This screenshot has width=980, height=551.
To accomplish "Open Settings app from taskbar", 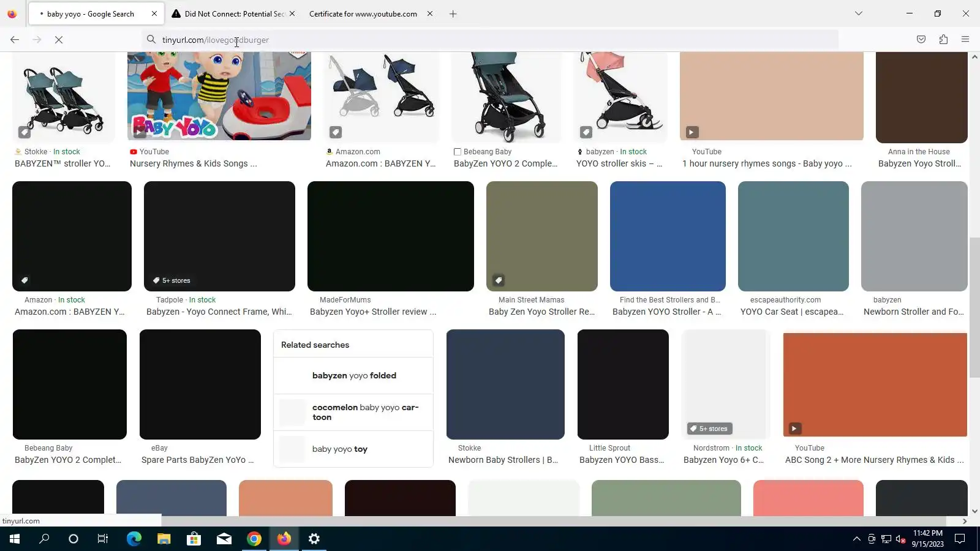I will (314, 539).
